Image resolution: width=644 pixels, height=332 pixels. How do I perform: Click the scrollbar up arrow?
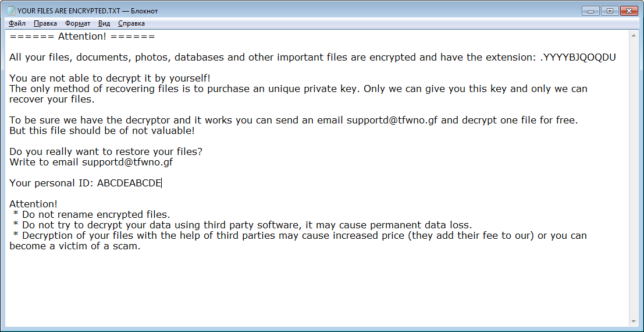(x=634, y=36)
